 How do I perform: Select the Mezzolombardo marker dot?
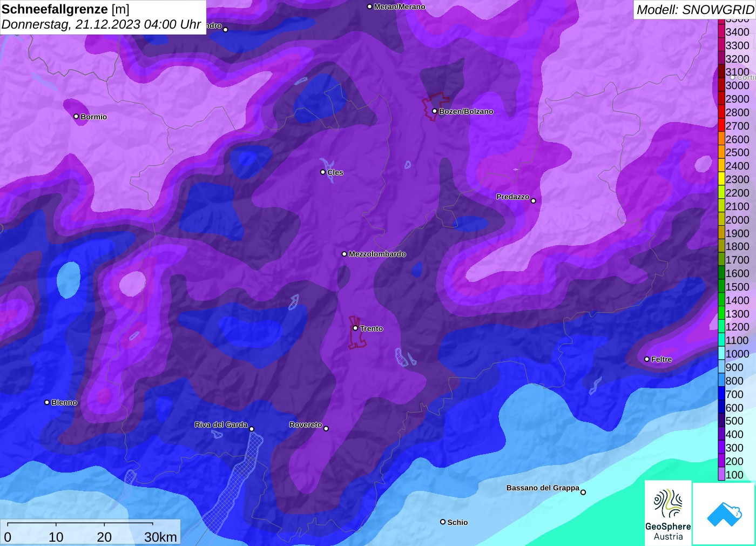pyautogui.click(x=345, y=253)
